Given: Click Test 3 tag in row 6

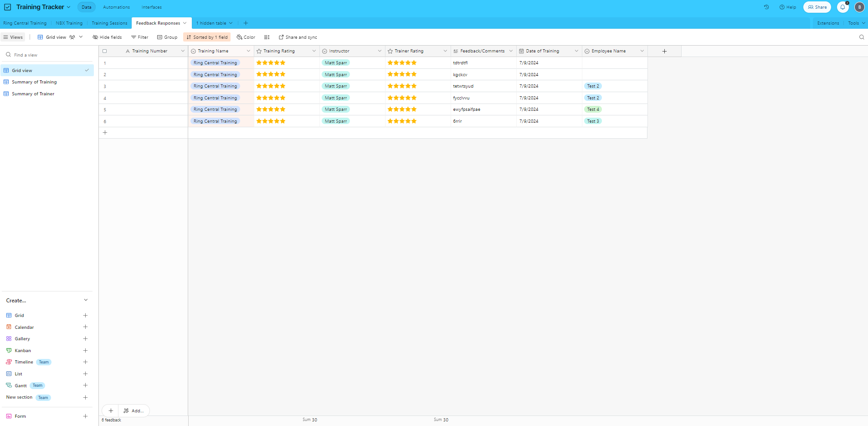Looking at the screenshot, I should pyautogui.click(x=593, y=121).
